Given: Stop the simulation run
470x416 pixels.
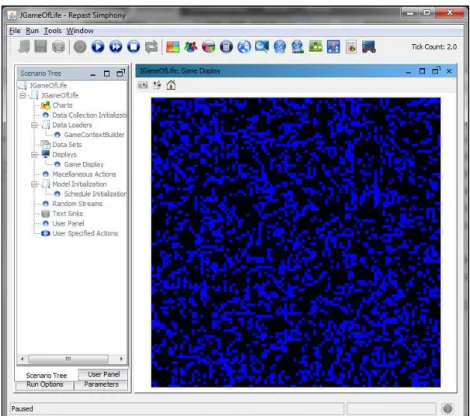Looking at the screenshot, I should 134,47.
